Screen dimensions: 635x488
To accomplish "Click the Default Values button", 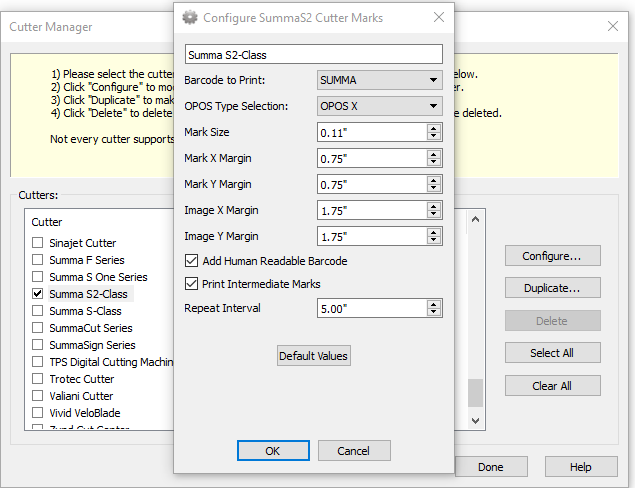I will (x=313, y=356).
